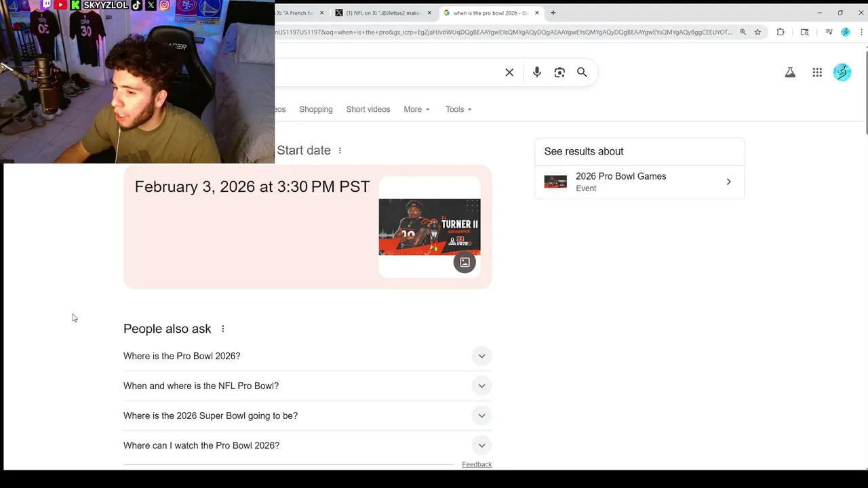Minimize the Chrome window
This screenshot has height=488, width=868.
tap(819, 13)
